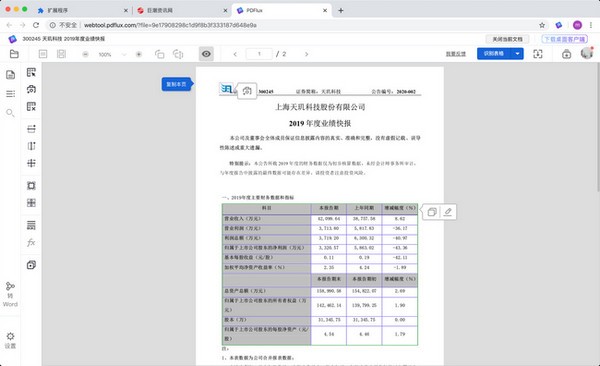The image size is (600, 366).
Task: Click the screenshot capture frame icon
Action: click(538, 54)
